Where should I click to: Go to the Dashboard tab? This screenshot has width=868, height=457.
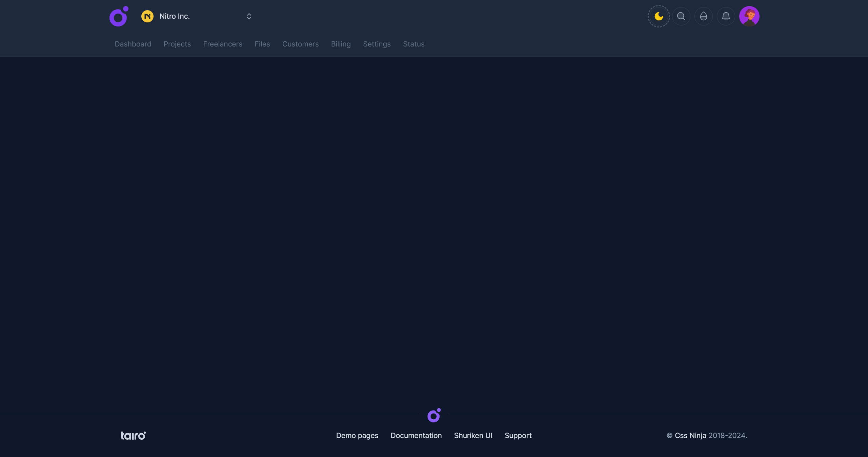click(133, 44)
